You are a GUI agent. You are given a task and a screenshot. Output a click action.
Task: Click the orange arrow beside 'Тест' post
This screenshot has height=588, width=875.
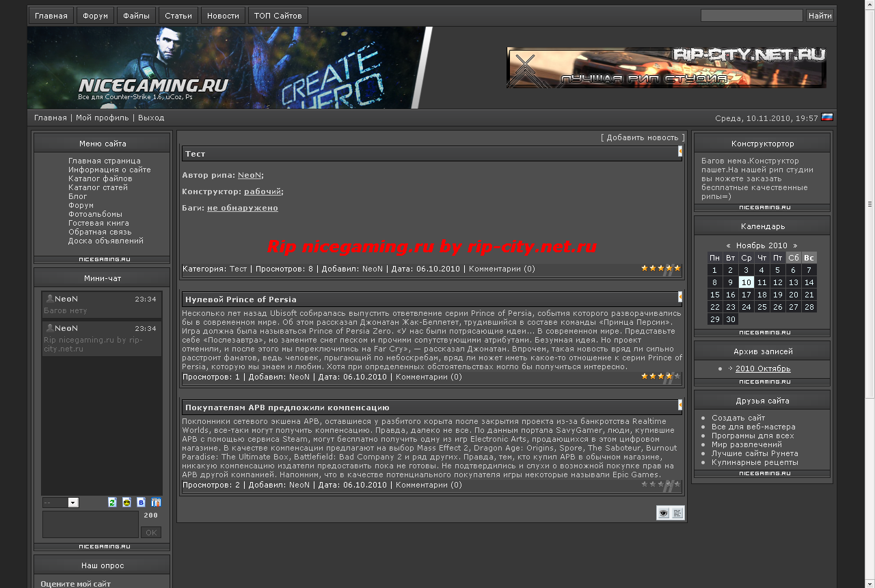coord(680,151)
